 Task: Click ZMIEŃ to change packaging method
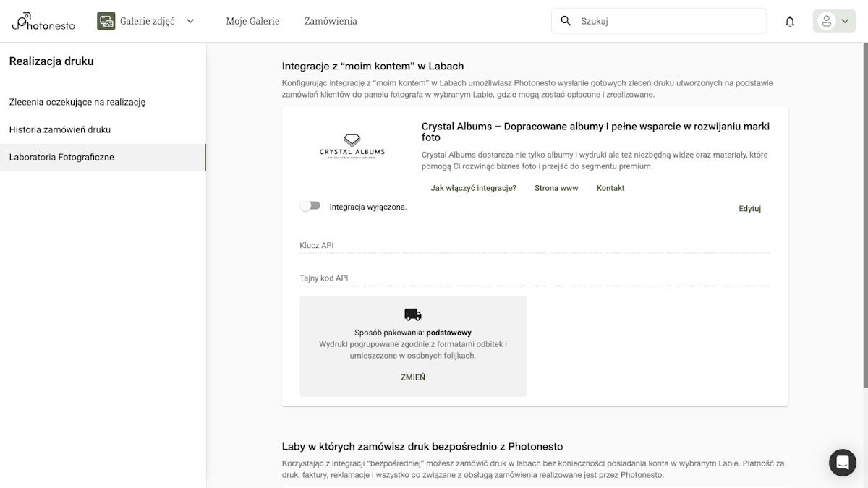[412, 377]
